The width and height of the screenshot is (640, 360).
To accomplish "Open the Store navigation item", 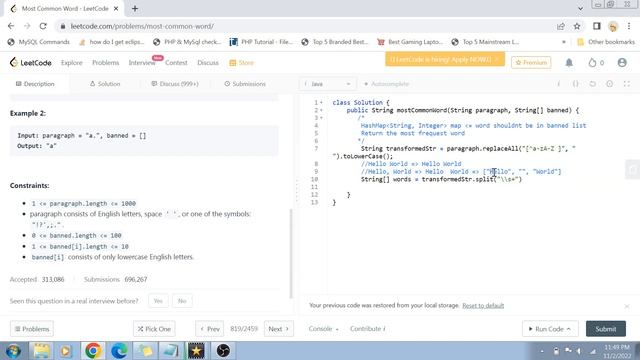I will coord(242,62).
